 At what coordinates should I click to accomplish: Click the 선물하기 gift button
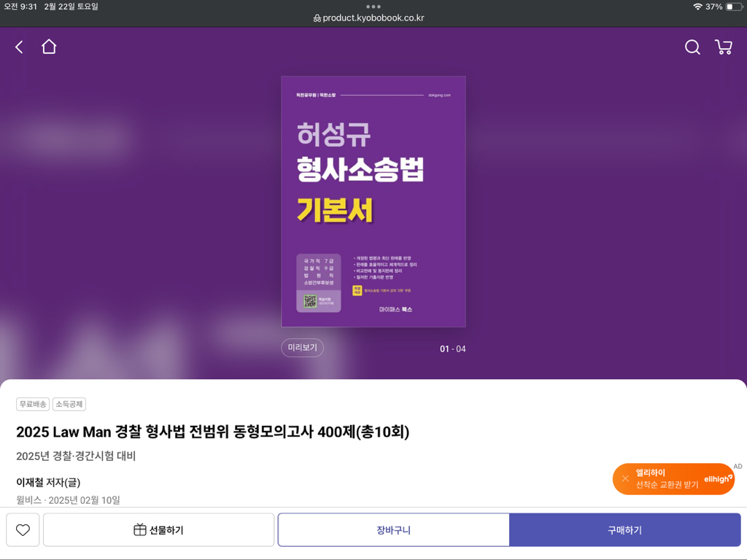(158, 530)
